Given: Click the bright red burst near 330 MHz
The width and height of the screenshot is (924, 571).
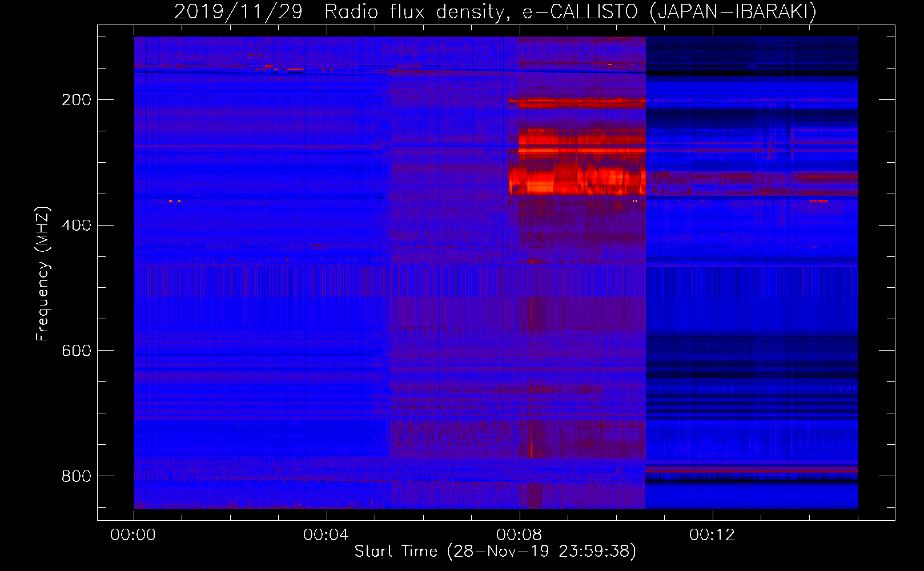Looking at the screenshot, I should coord(577,182).
